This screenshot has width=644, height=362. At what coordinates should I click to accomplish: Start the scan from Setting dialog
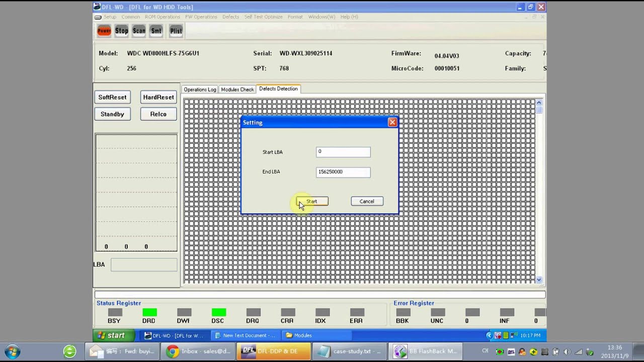point(312,201)
